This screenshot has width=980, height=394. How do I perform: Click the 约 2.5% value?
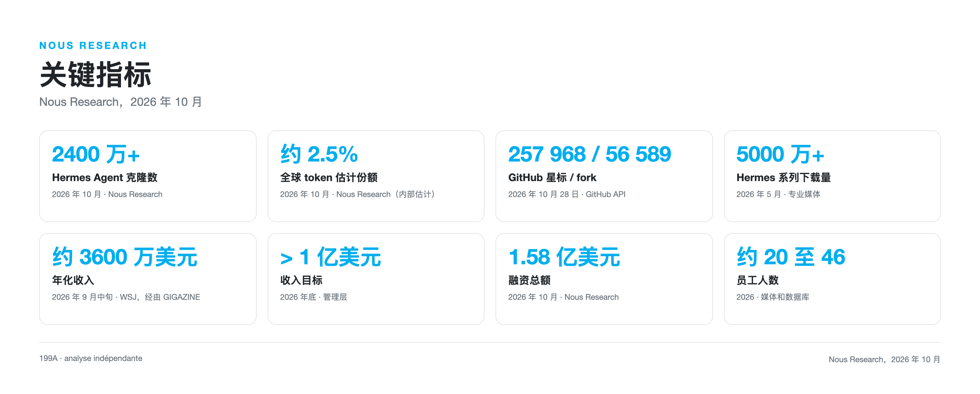[319, 154]
